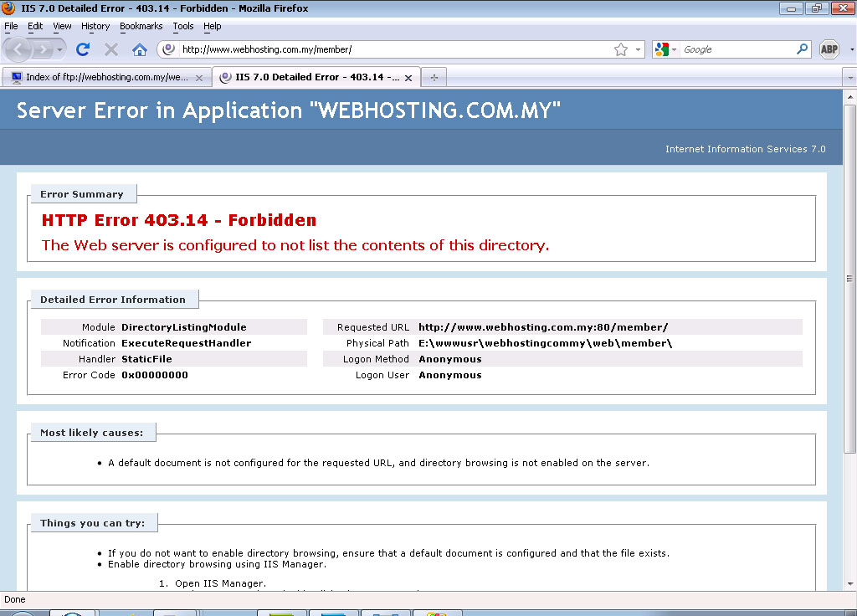Viewport: 857px width, 616px height.
Task: Click the Reload page icon
Action: coord(83,49)
